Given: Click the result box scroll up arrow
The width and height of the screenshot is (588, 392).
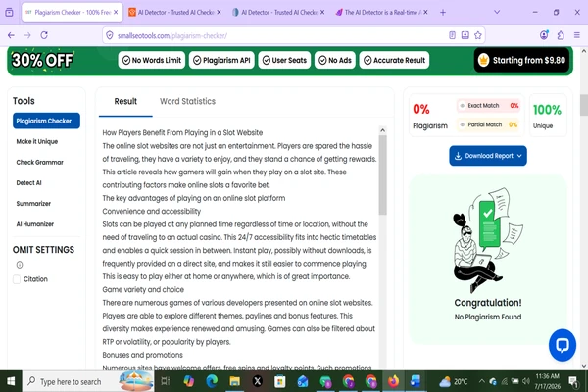Looking at the screenshot, I should click(x=382, y=130).
